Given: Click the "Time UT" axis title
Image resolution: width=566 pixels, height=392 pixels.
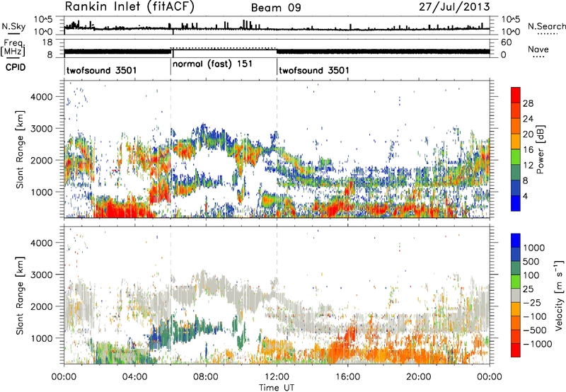Looking at the screenshot, I should click(x=277, y=388).
